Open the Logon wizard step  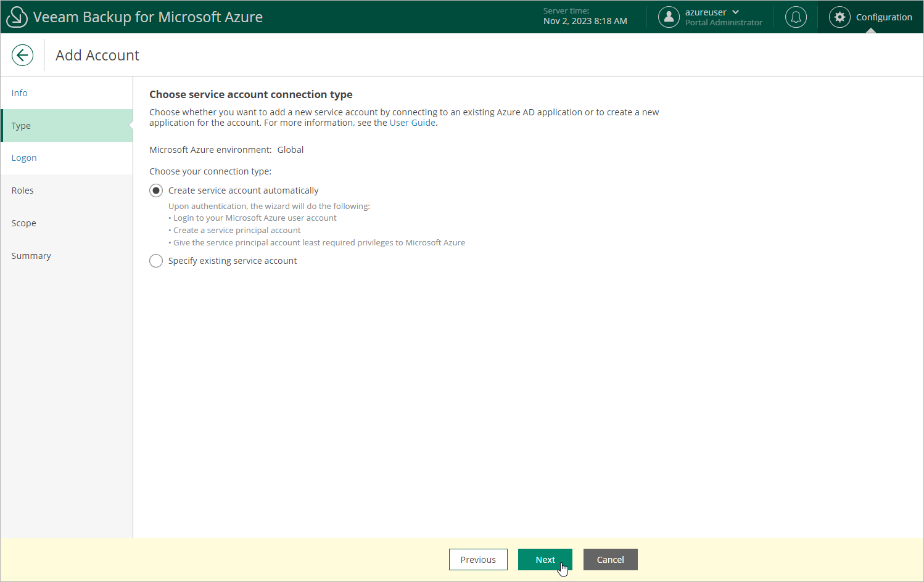click(67, 158)
